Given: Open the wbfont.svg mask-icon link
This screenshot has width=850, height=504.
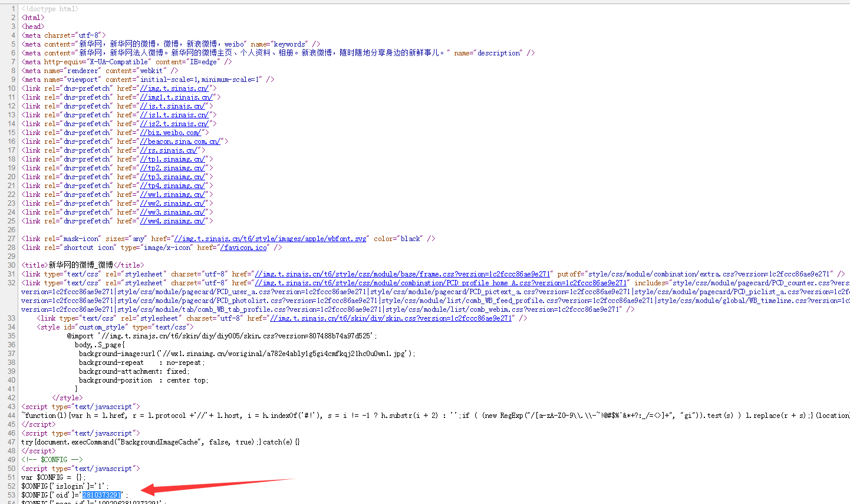Looking at the screenshot, I should (270, 239).
